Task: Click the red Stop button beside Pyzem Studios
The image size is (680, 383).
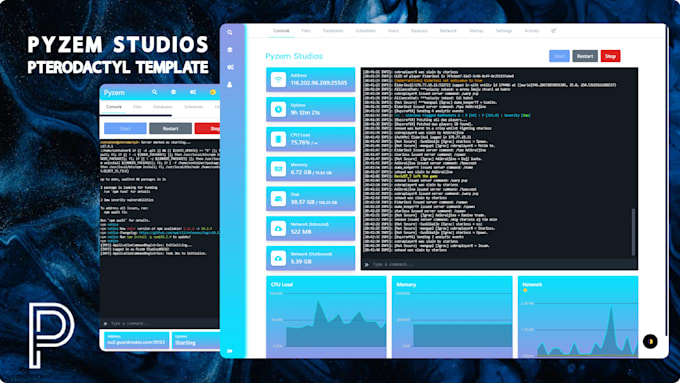Action: coord(610,56)
